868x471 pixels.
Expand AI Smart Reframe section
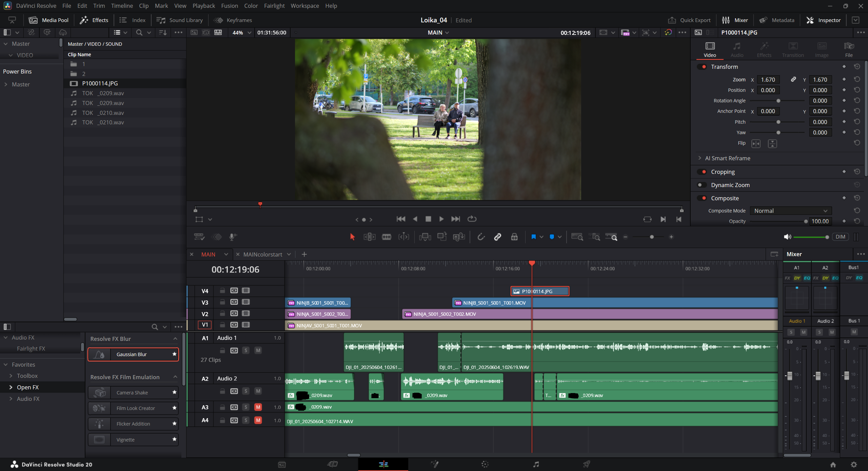pyautogui.click(x=699, y=158)
